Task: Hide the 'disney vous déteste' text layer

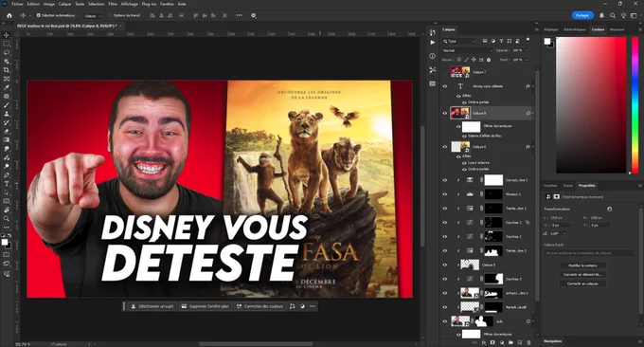Action: pyautogui.click(x=445, y=86)
